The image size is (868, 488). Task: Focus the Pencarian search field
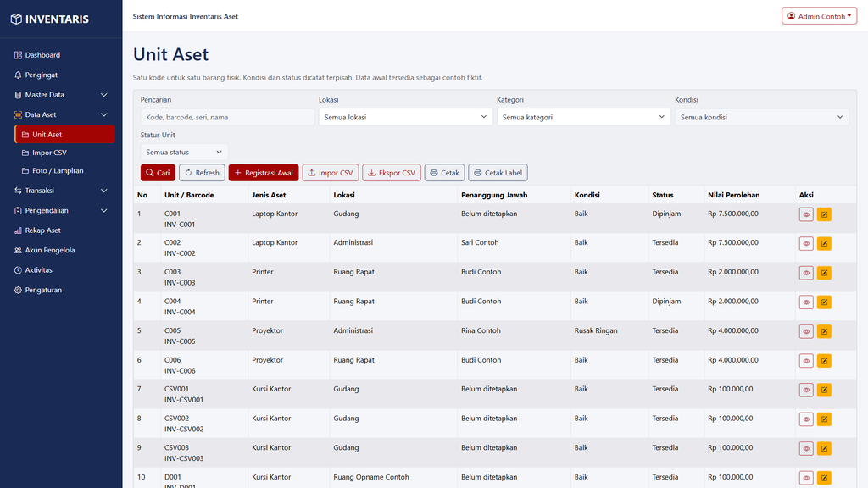227,117
